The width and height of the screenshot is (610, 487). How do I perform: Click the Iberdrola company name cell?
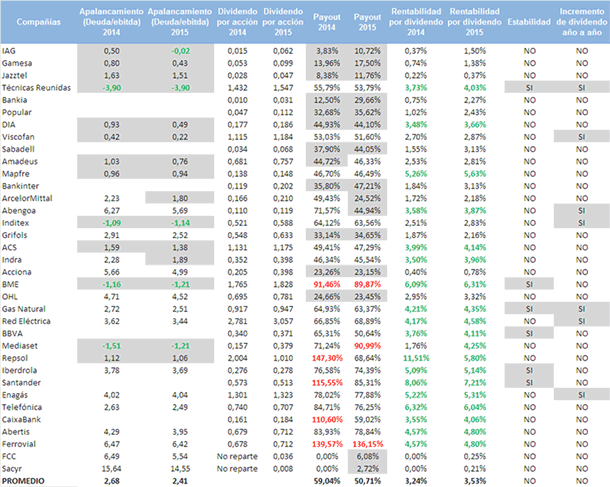19,370
